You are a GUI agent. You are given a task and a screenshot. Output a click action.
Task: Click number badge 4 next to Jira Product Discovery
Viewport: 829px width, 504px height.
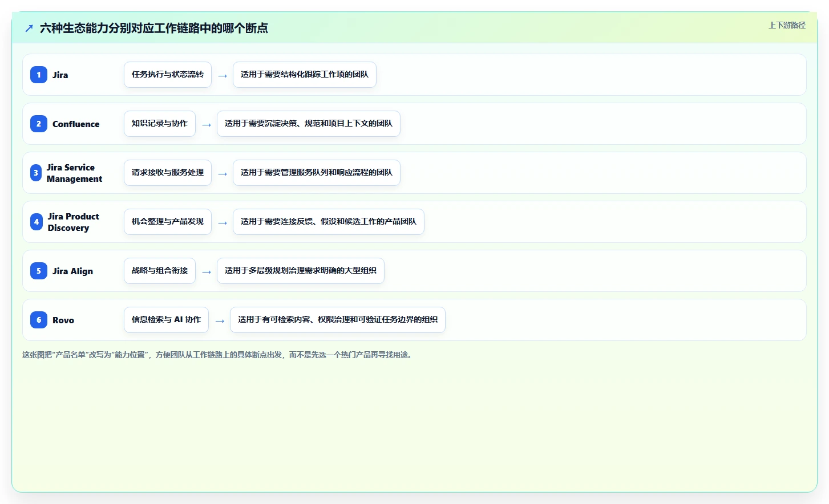click(37, 222)
